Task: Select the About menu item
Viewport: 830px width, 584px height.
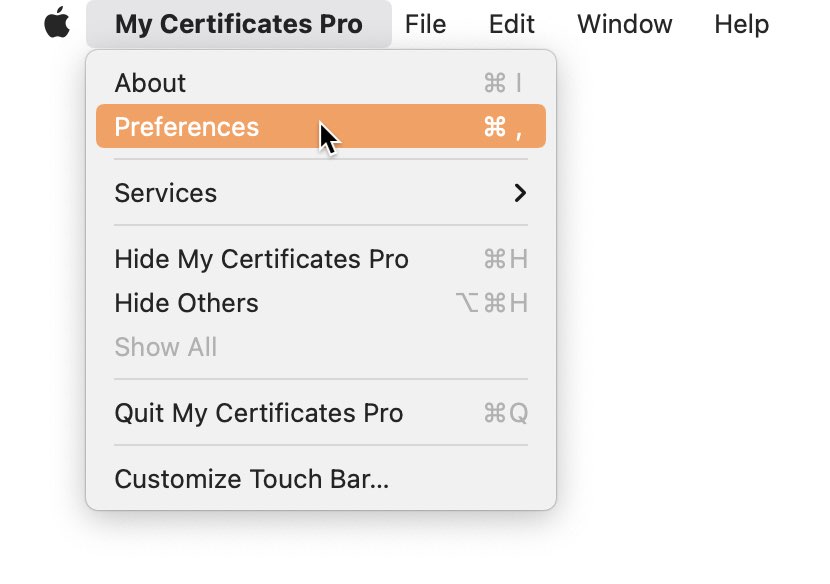Action: [x=321, y=83]
